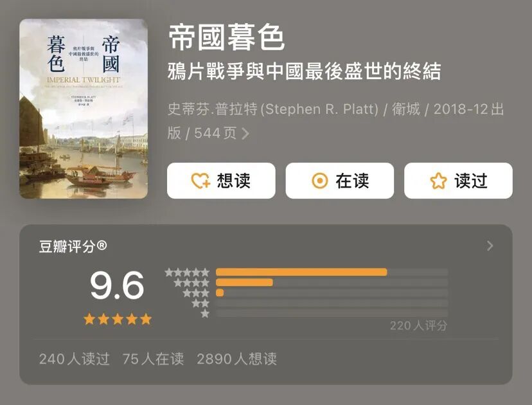Tap the heart-plus icon on 想读
Viewport: 532px width, 405px height.
[x=201, y=181]
